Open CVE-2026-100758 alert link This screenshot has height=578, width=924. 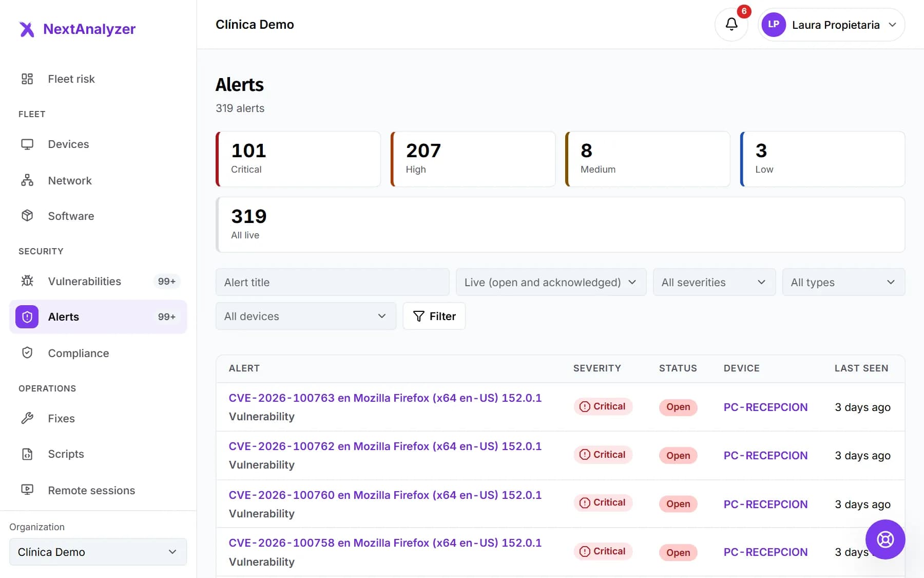coord(385,543)
